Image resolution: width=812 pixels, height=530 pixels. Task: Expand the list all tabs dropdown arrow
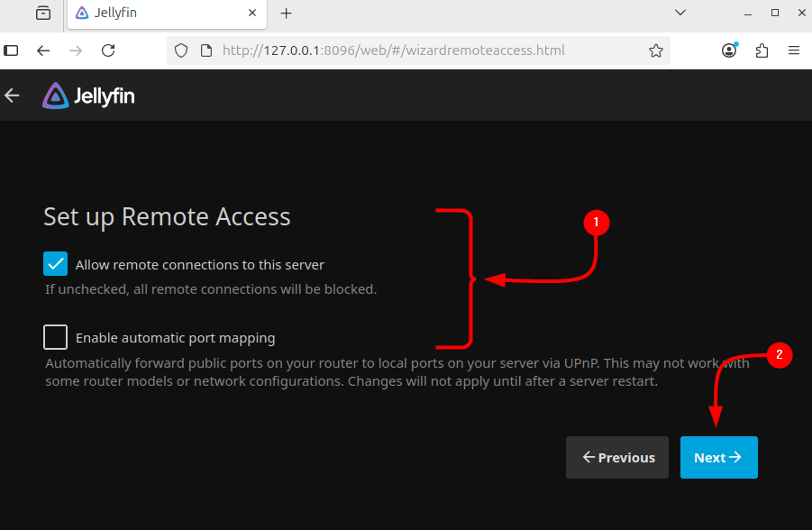[681, 13]
